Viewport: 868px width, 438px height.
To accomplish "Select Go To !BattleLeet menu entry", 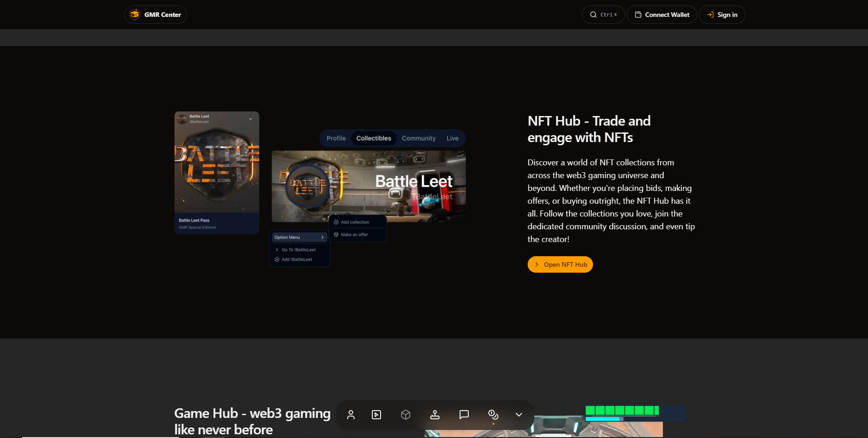I will click(x=299, y=250).
